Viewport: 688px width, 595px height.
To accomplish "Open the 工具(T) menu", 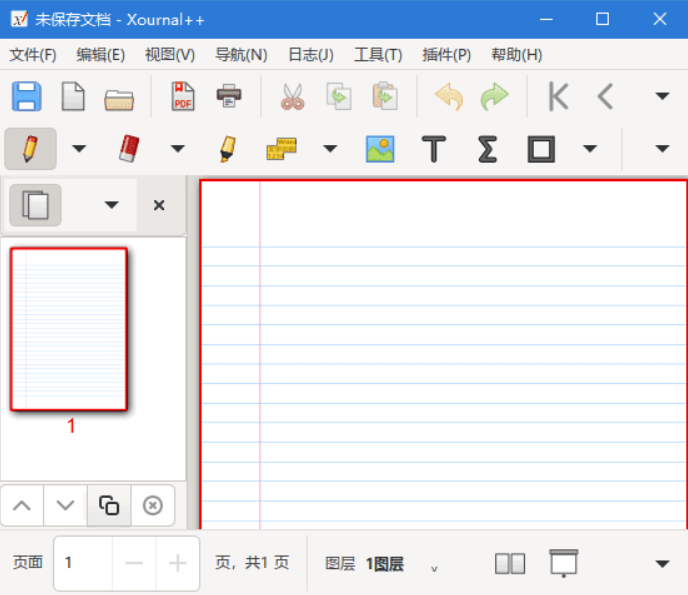I will [x=378, y=55].
